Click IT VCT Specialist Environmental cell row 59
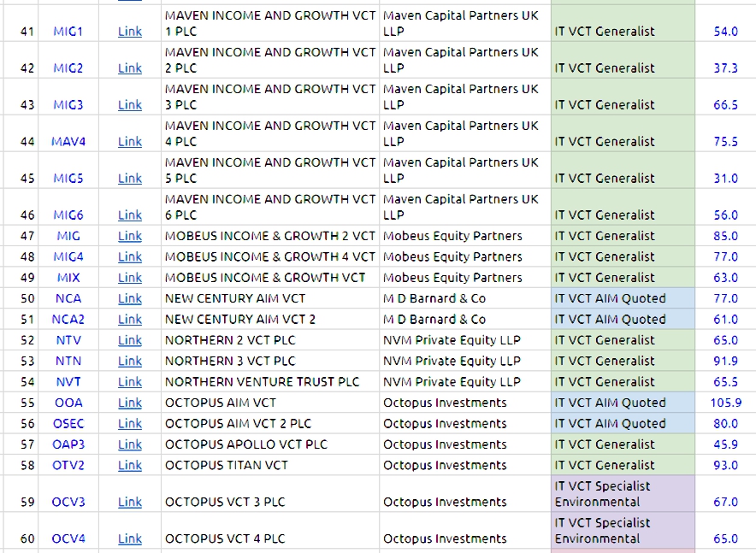756x553 pixels. tap(623, 494)
